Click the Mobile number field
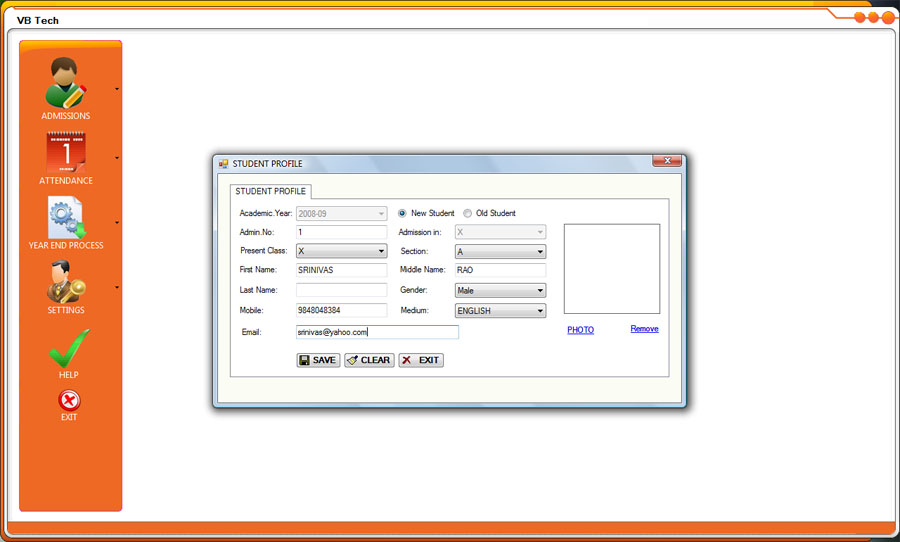 click(342, 310)
